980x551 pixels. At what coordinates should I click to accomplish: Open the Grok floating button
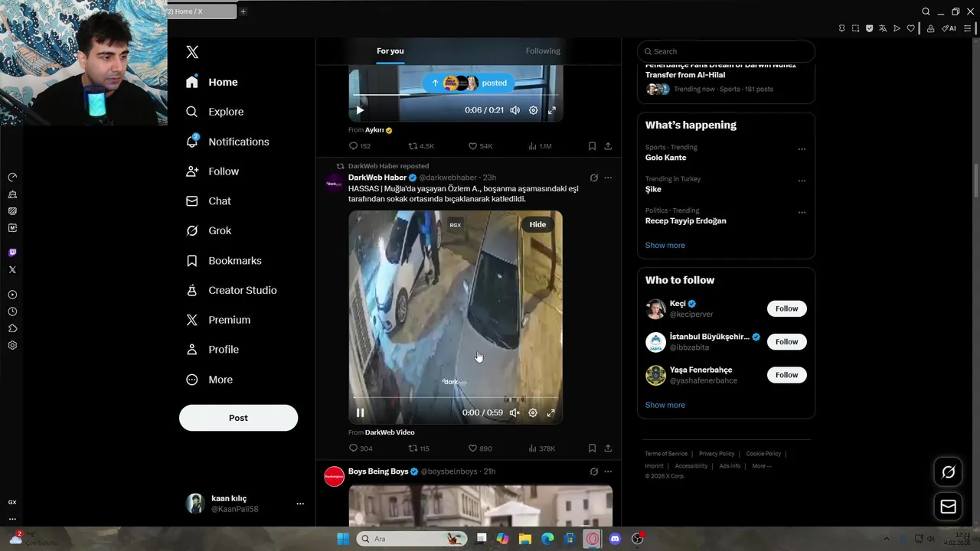[x=948, y=472]
